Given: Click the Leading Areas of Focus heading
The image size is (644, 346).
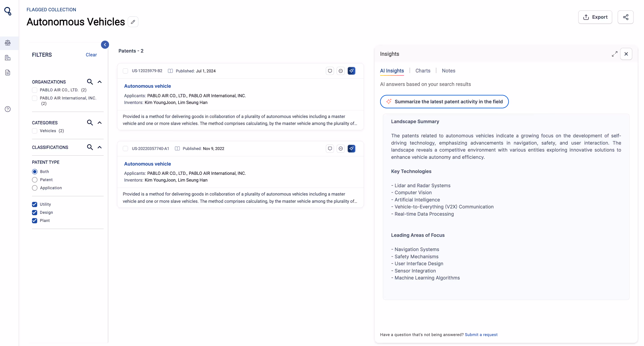Looking at the screenshot, I should [418, 235].
